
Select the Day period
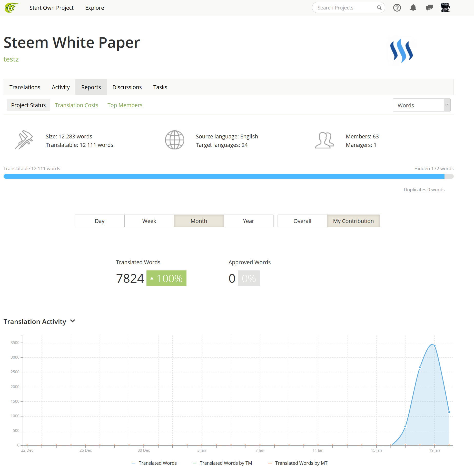100,221
